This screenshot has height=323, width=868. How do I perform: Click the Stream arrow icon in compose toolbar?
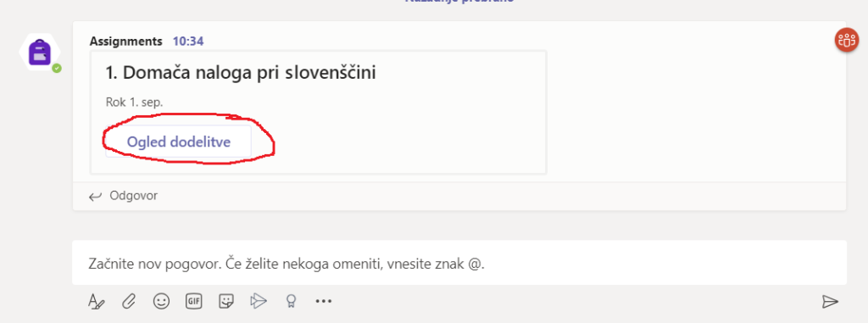(258, 301)
